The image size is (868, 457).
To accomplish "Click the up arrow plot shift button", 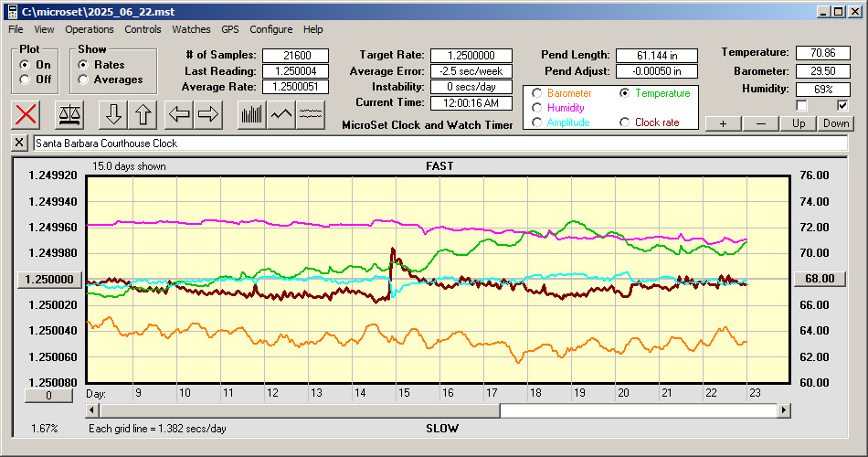I will (x=143, y=114).
